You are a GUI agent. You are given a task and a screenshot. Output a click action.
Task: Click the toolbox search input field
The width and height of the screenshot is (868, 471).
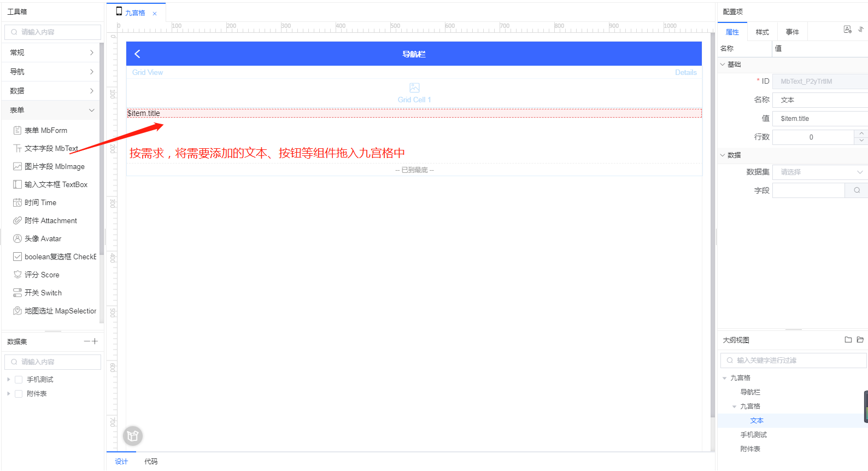[53, 32]
